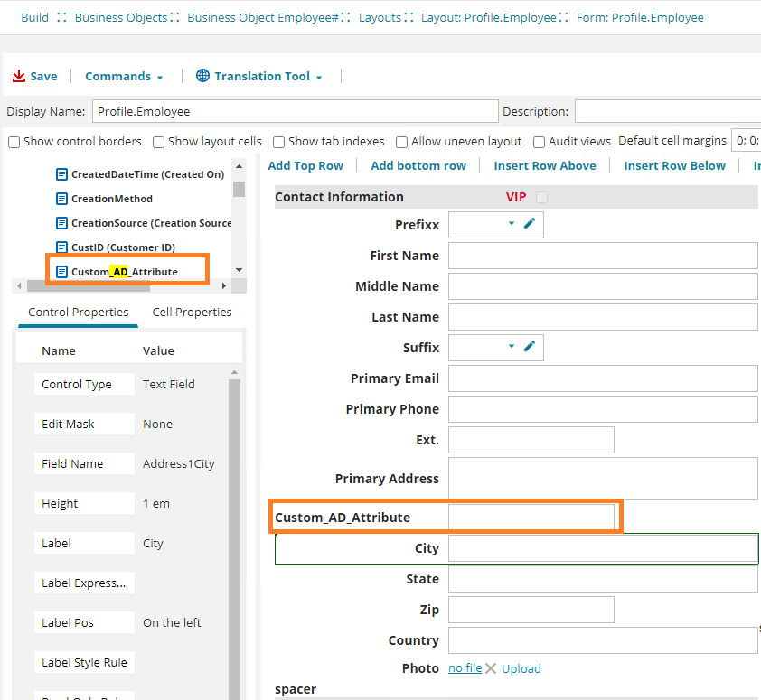761x700 pixels.
Task: Open the Commands dropdown menu
Action: tap(124, 76)
